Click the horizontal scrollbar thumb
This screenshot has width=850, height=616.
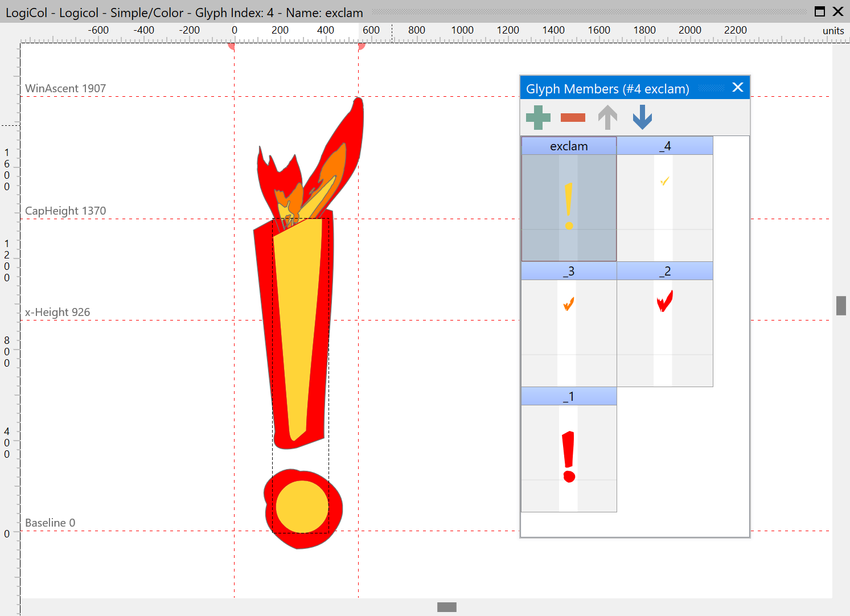click(x=447, y=607)
